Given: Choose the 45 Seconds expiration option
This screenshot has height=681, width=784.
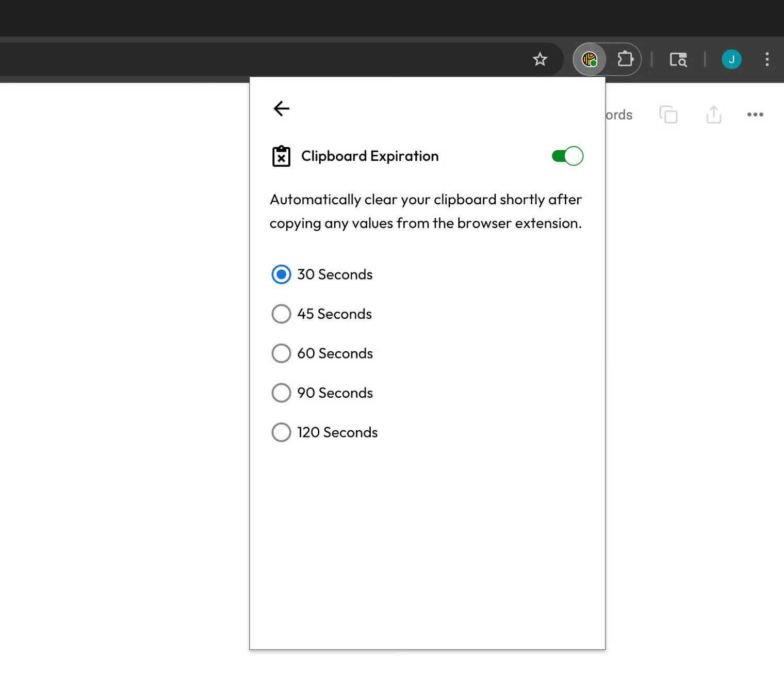Looking at the screenshot, I should click(x=281, y=314).
